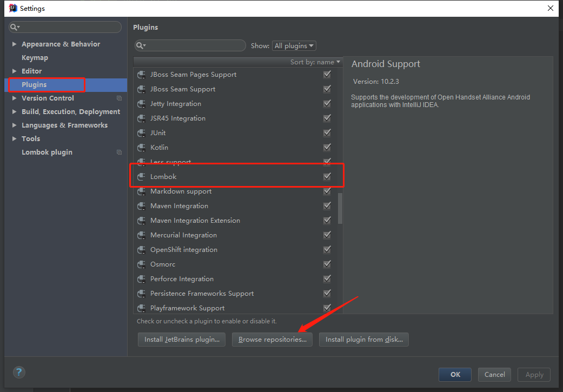Click the JSR45 Integration plugin icon
This screenshot has height=392, width=563.
pos(142,118)
